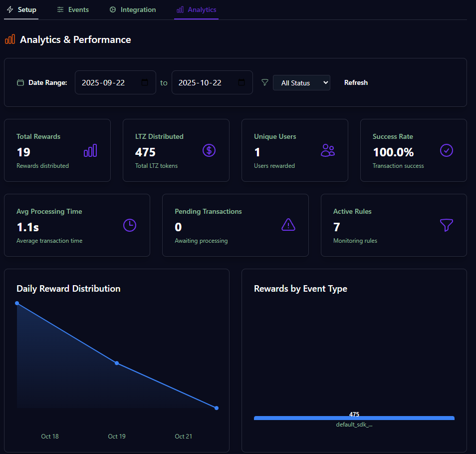Click the bar chart icon on Total Rewards card

point(90,150)
